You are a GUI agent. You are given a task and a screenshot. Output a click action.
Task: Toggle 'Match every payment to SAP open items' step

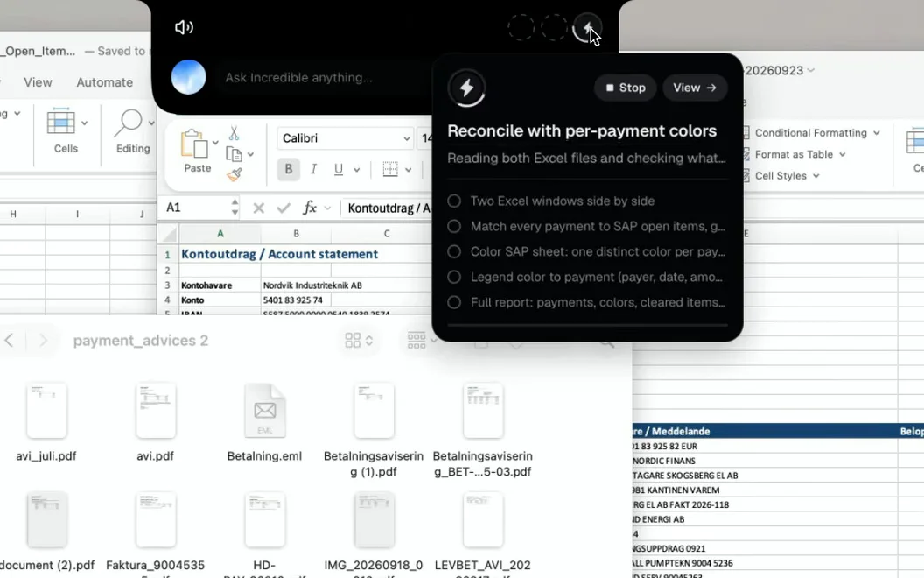pyautogui.click(x=454, y=226)
